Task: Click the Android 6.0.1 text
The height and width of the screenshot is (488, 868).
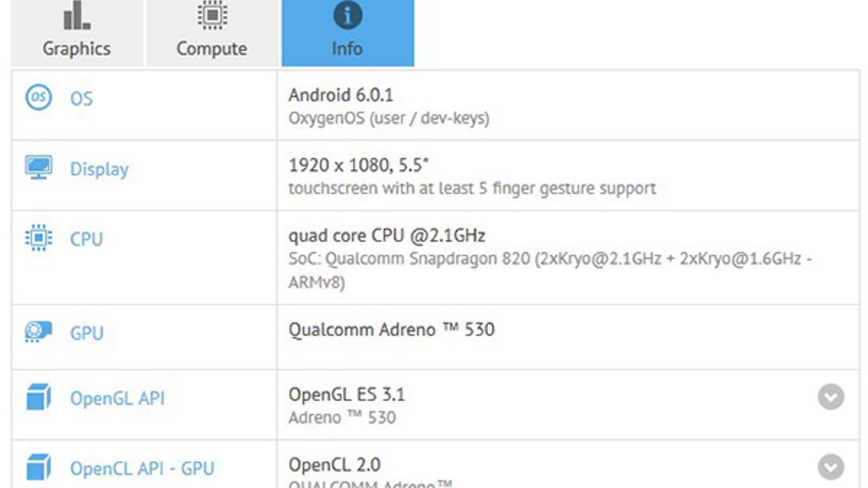Action: click(341, 95)
